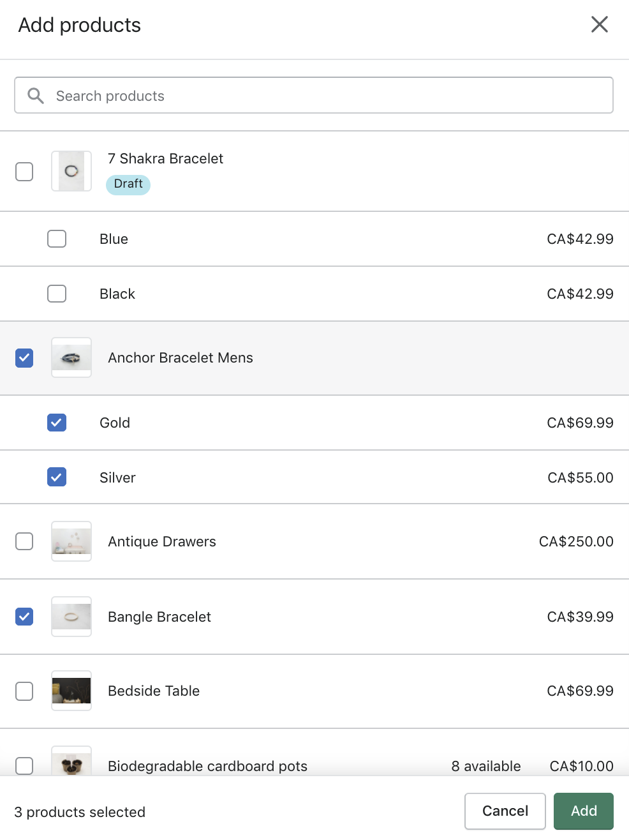Click the Biodegradable cardboard pots thumbnail
629x840 pixels.
(71, 761)
